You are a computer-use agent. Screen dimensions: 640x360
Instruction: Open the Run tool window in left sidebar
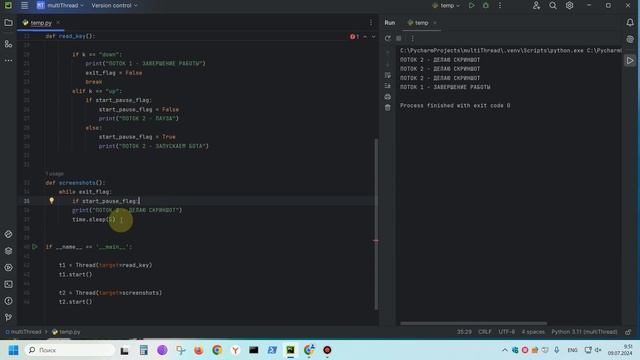[8, 268]
